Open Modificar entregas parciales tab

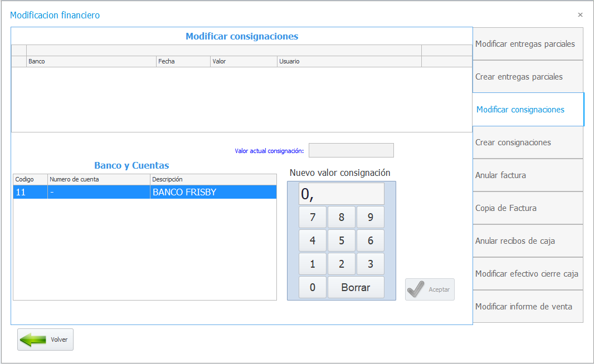click(x=528, y=44)
